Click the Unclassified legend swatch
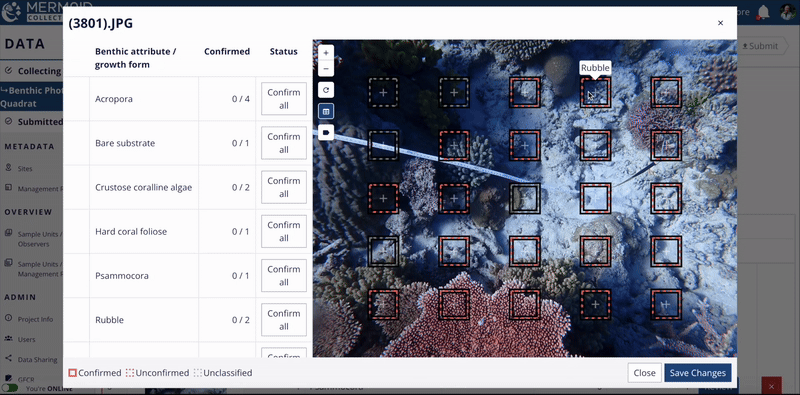The width and height of the screenshot is (800, 395). [x=197, y=373]
